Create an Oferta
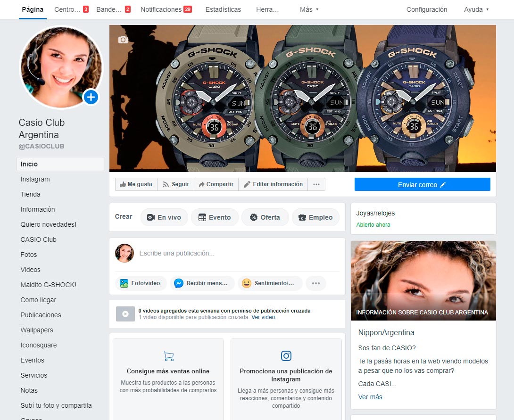The image size is (514, 420). click(265, 217)
